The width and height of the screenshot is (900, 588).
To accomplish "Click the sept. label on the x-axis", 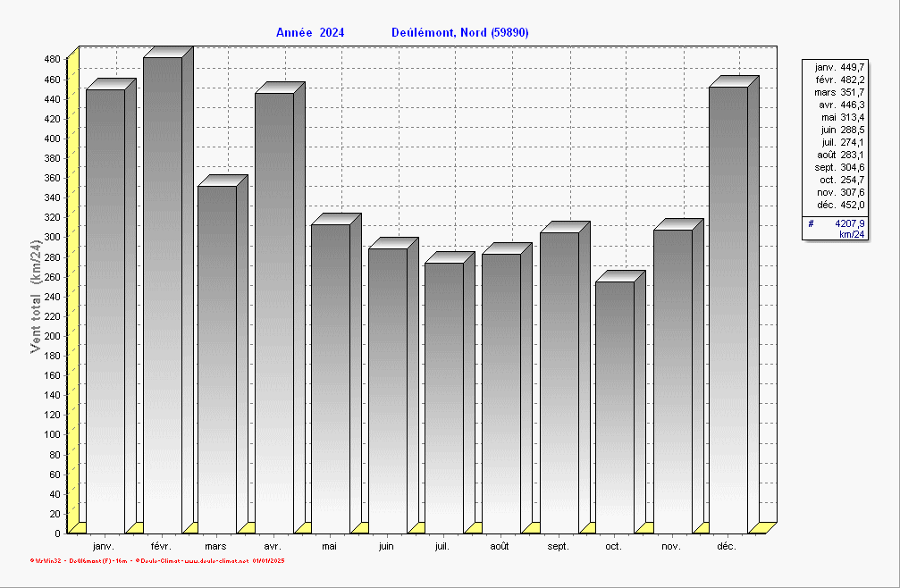I will click(558, 546).
